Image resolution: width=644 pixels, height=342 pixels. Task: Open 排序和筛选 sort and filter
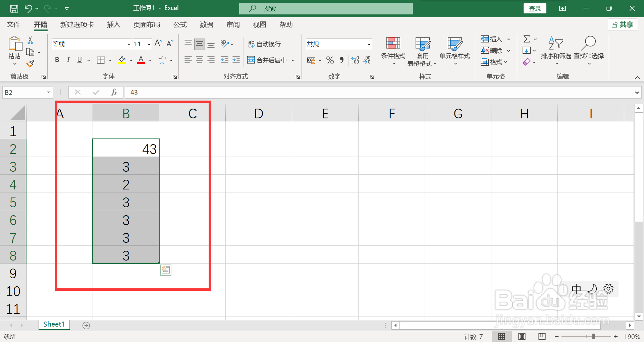point(556,51)
